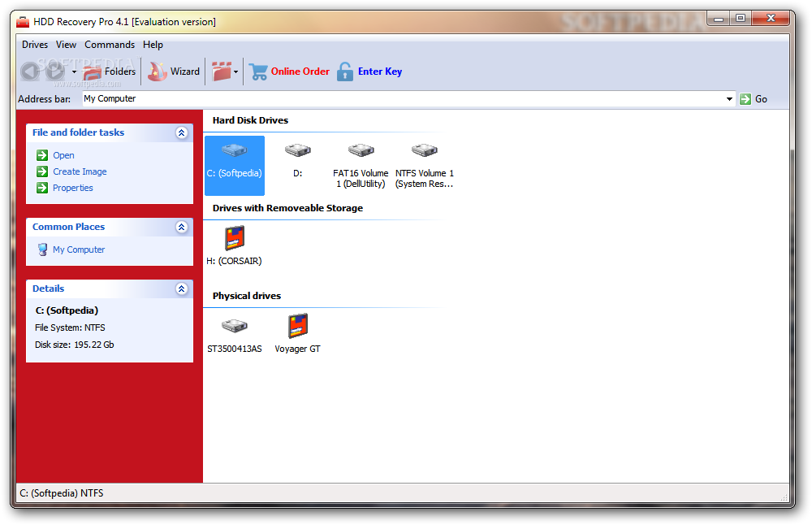The width and height of the screenshot is (812, 525).
Task: Click the Enter Key padlock icon
Action: 345,72
